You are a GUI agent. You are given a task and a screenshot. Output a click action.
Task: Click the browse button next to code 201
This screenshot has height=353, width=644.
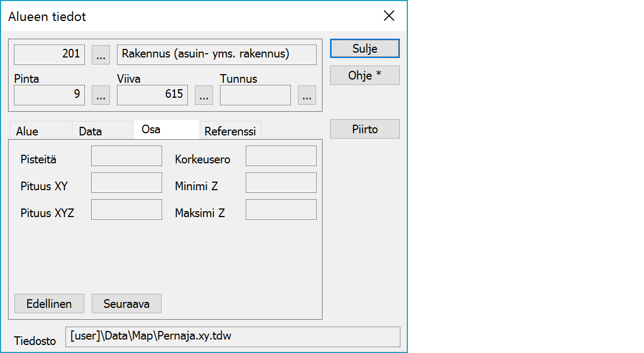point(101,54)
